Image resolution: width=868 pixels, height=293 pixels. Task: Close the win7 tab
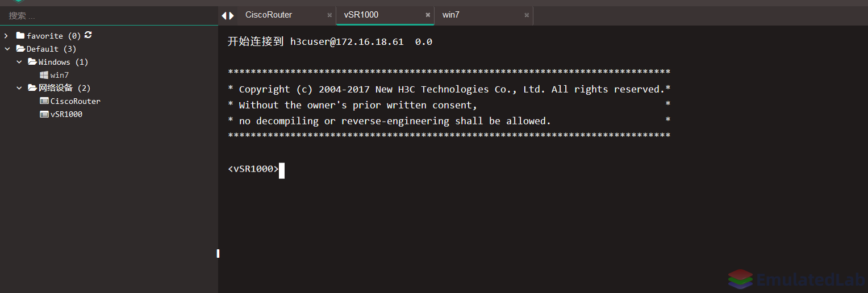(527, 15)
